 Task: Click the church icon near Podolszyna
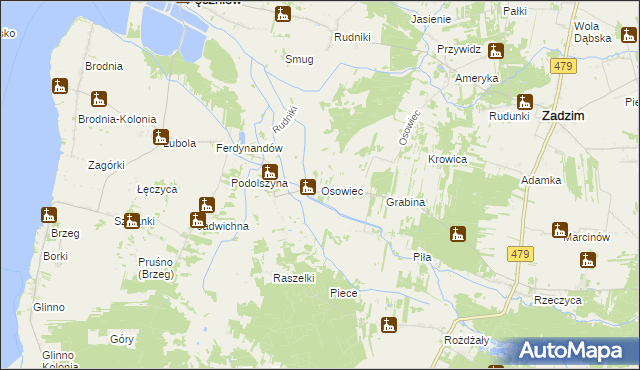coord(270,172)
